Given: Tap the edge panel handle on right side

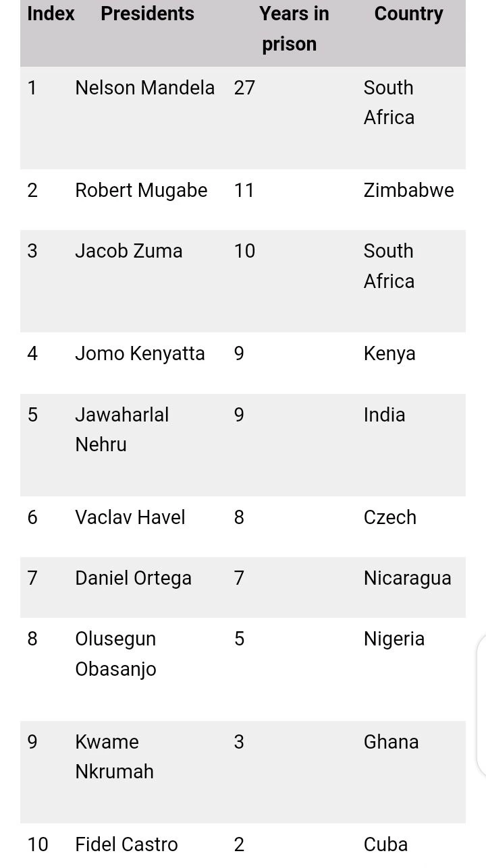Looking at the screenshot, I should pyautogui.click(x=481, y=705).
